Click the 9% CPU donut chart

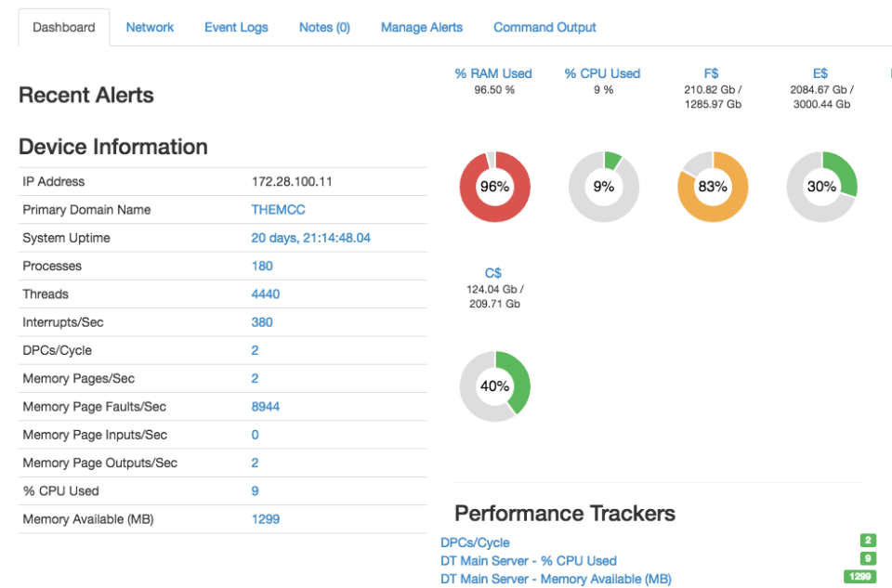coord(604,187)
